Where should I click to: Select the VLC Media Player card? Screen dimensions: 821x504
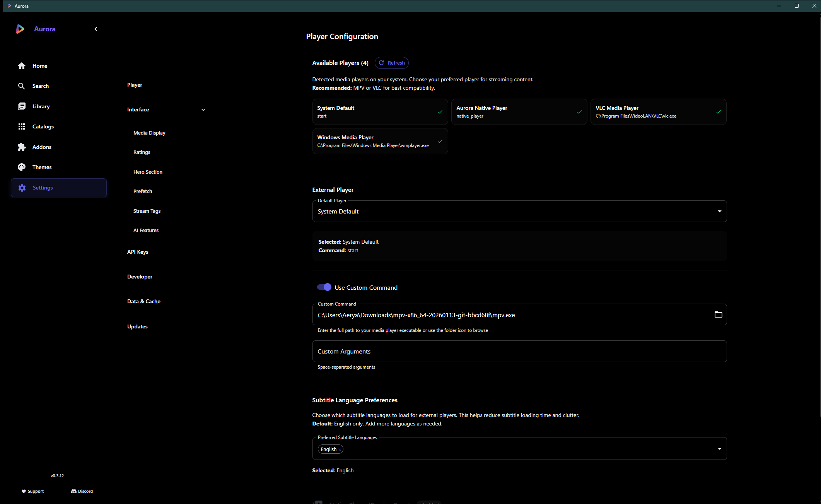[658, 112]
